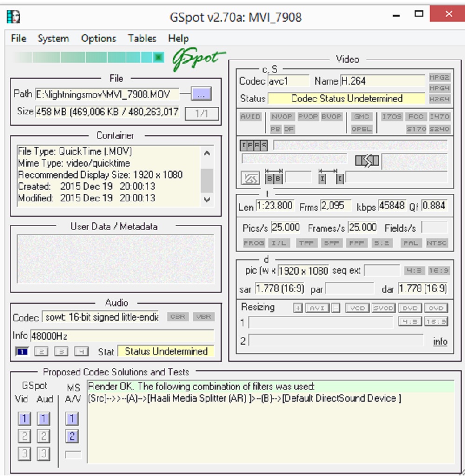Click the PAL standard indicator
Image resolution: width=465 pixels, height=476 pixels.
point(411,243)
